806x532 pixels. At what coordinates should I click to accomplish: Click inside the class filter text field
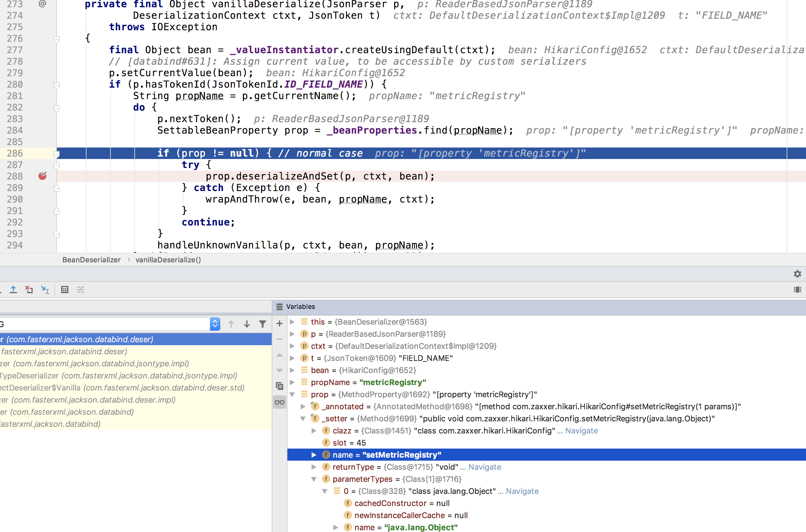[x=102, y=324]
